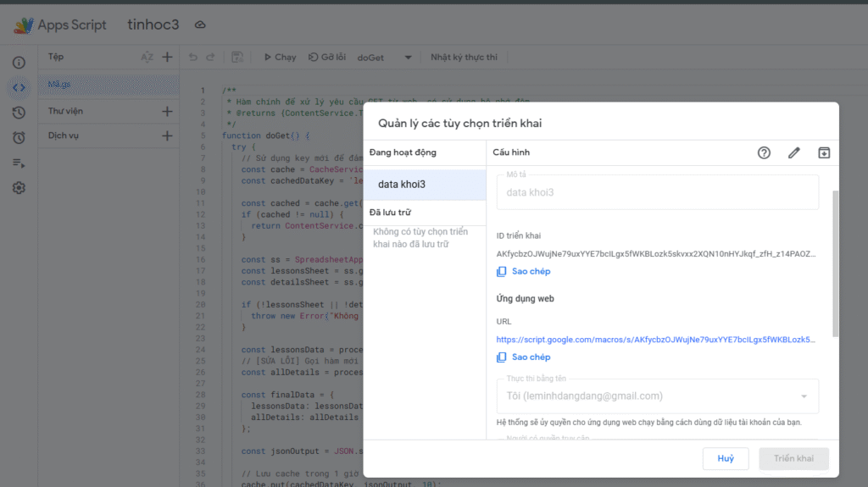Copy web app URL with Sao chép
Screen dimensions: 868x487
pos(524,357)
